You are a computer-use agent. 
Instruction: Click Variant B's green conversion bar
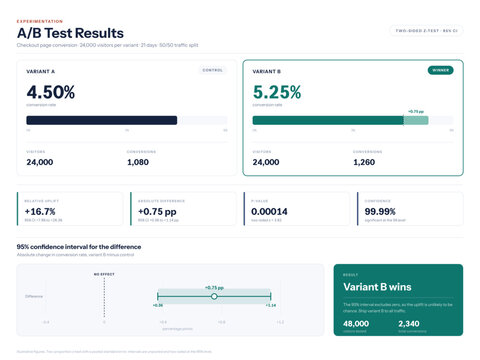(328, 120)
